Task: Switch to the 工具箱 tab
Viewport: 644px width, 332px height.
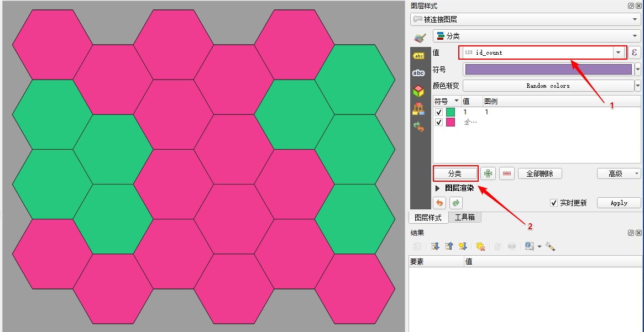Action: (x=464, y=217)
